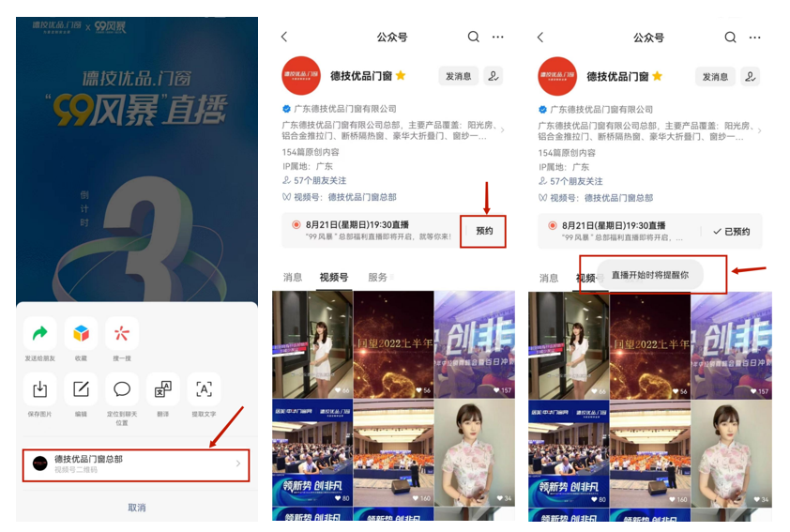Open qipao woman video 34 likes, middle screen
This screenshot has width=790, height=532.
tap(475, 452)
